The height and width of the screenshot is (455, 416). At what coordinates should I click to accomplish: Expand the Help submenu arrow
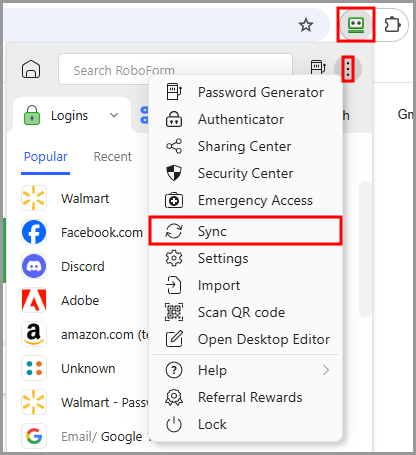326,370
